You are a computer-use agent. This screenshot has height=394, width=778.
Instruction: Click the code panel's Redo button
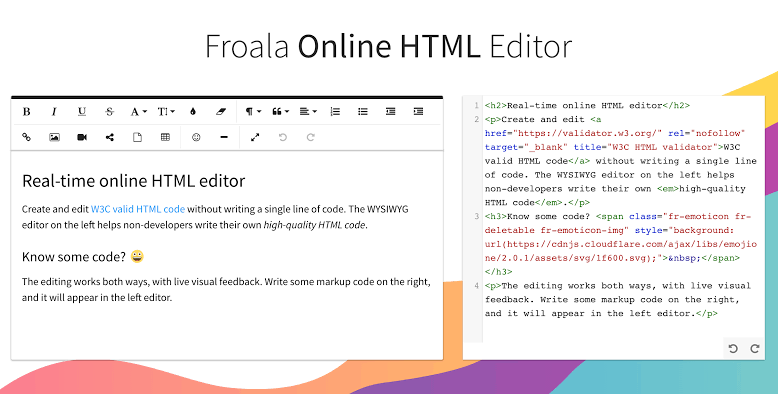click(x=755, y=348)
